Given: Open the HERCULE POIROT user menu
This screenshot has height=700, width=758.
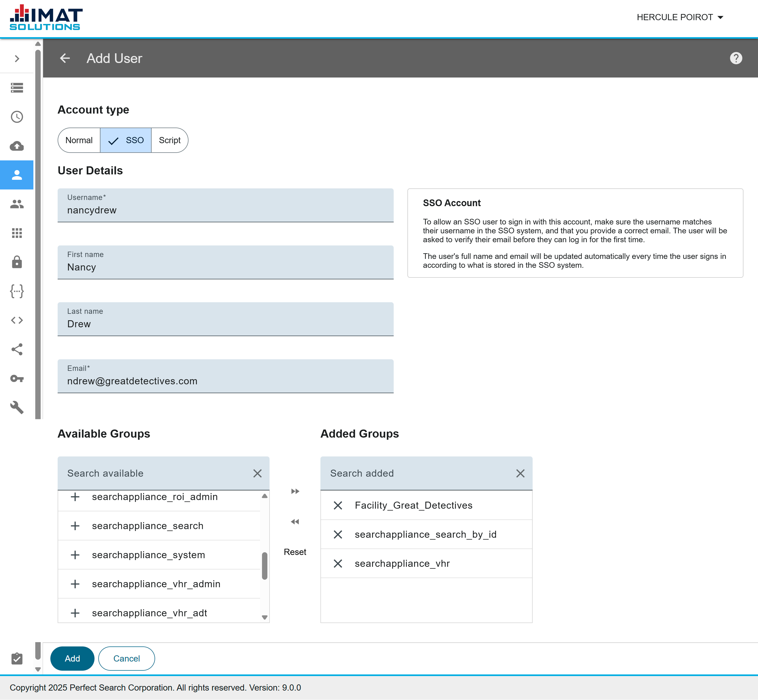Looking at the screenshot, I should [680, 17].
